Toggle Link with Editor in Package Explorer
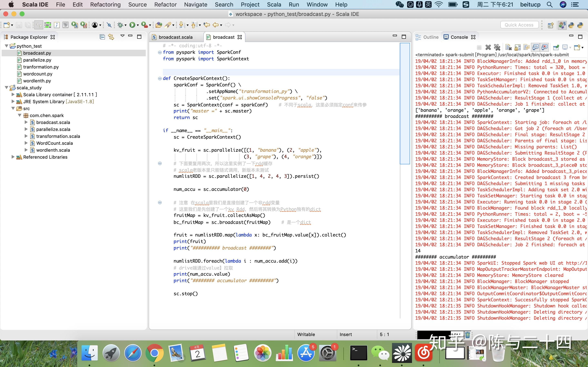The height and width of the screenshot is (367, 588). click(x=111, y=37)
